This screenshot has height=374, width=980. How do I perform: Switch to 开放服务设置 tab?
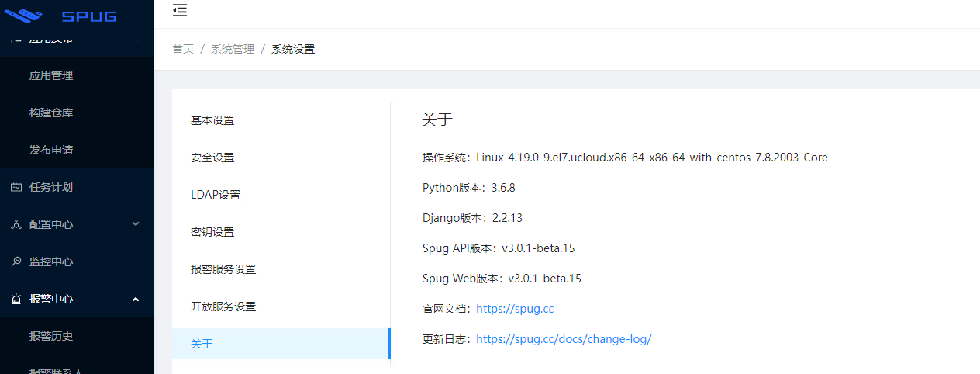[x=281, y=306]
